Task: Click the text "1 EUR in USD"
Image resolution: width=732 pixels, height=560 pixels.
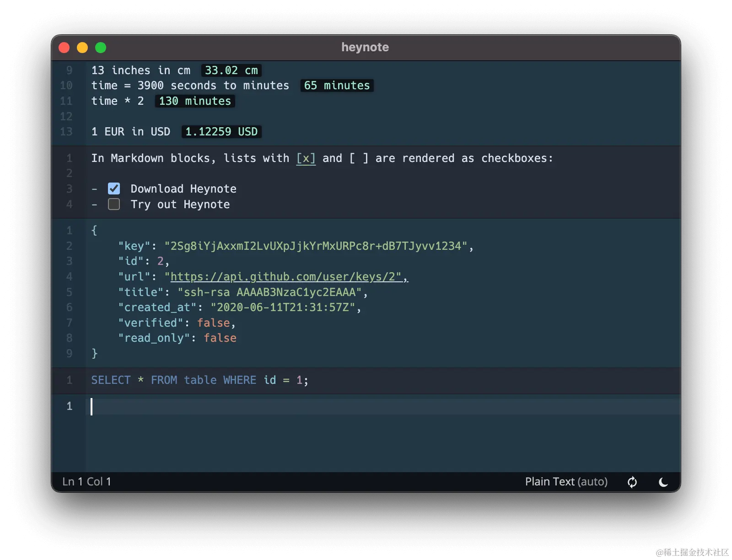Action: [131, 132]
